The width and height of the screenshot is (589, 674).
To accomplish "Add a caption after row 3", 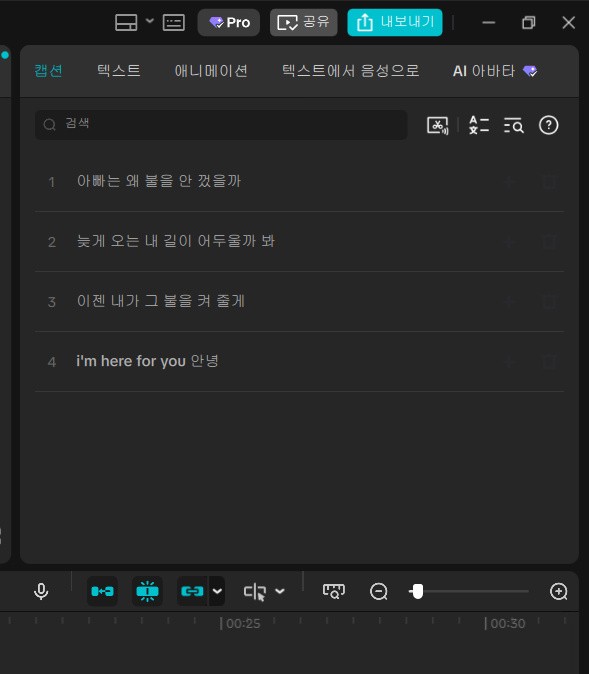I will click(509, 302).
